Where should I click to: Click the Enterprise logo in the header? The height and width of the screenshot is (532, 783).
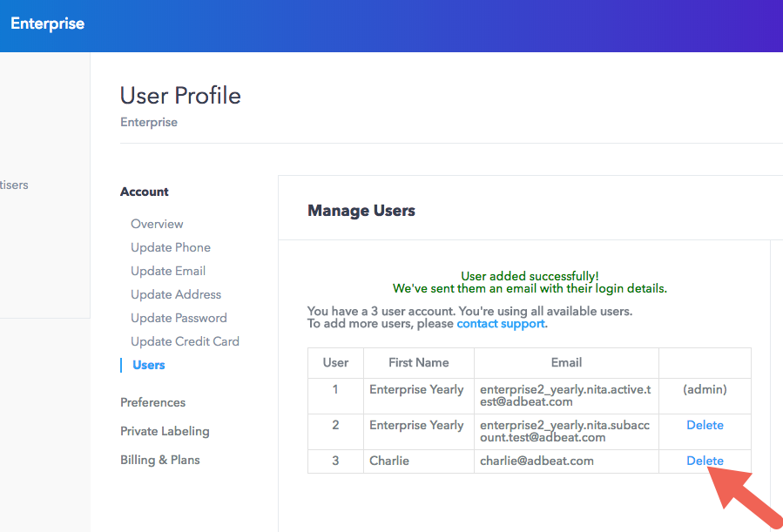(x=47, y=24)
